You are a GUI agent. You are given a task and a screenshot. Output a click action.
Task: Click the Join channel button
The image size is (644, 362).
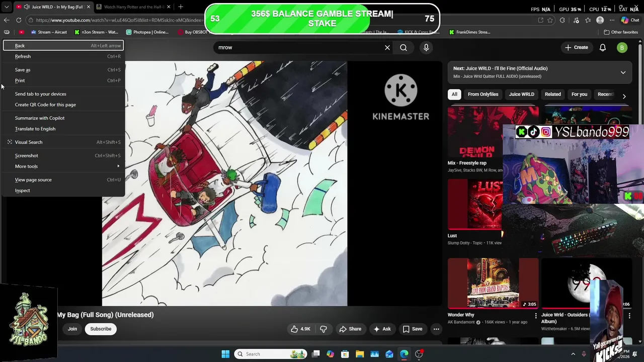click(72, 329)
